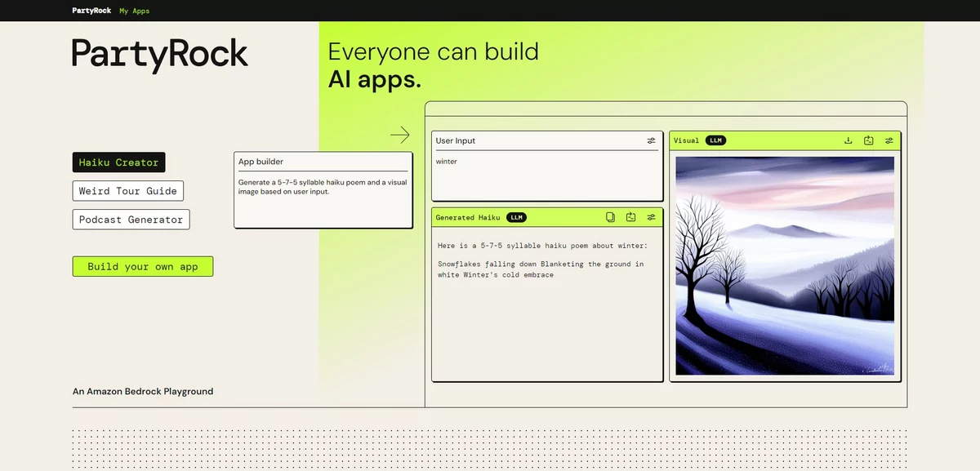Click the LLM badge beside Generated Haiku
980x471 pixels.
click(x=516, y=217)
